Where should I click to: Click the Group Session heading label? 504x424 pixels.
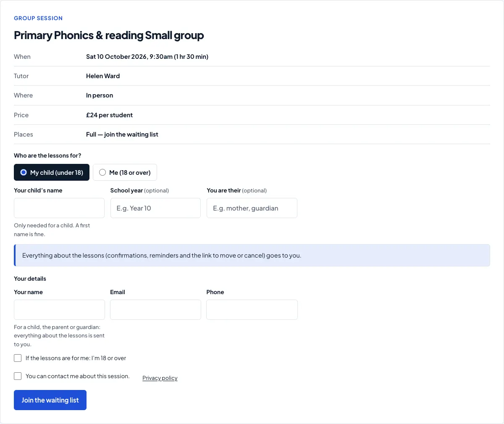click(x=38, y=18)
